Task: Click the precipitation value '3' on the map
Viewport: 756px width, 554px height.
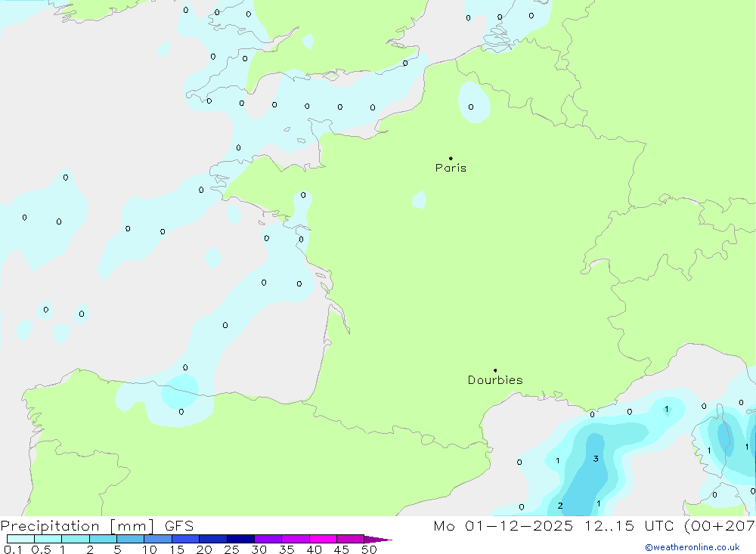Action: pos(596,459)
